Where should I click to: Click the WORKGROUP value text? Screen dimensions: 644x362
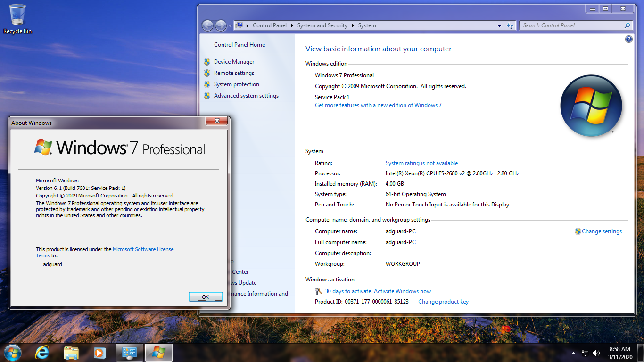click(403, 264)
